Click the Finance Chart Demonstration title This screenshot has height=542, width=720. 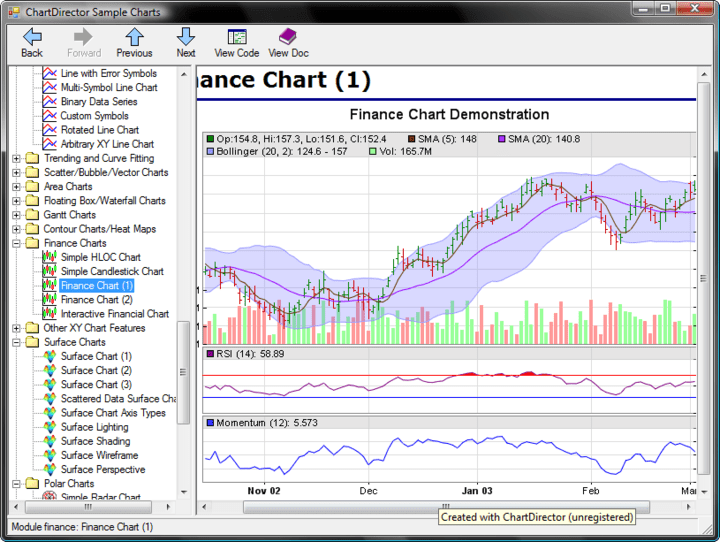[449, 114]
